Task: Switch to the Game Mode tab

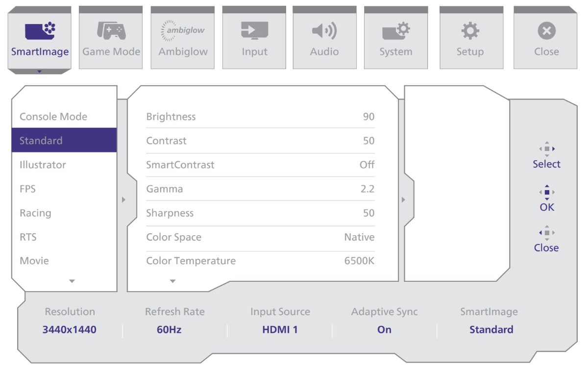Action: (x=111, y=38)
